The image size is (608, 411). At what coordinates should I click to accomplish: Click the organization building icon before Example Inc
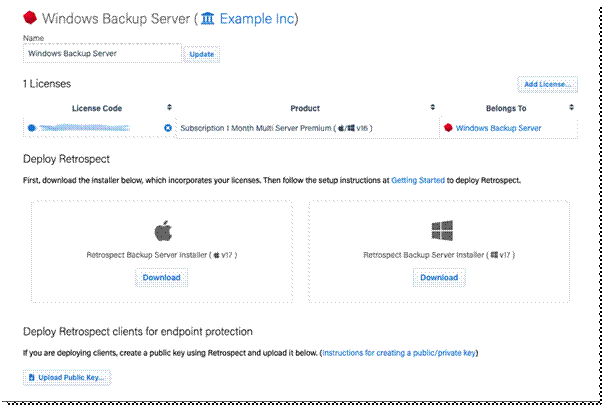(208, 18)
